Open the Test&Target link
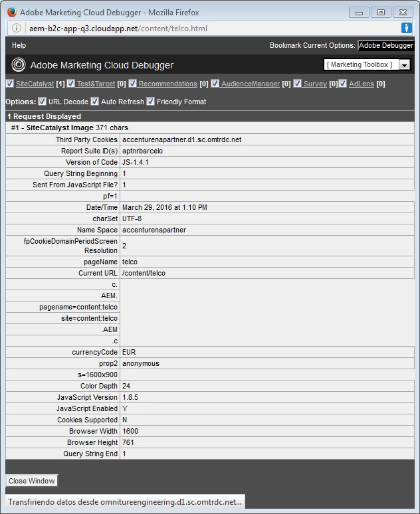Viewport: 420px width, 514px height. (x=96, y=84)
